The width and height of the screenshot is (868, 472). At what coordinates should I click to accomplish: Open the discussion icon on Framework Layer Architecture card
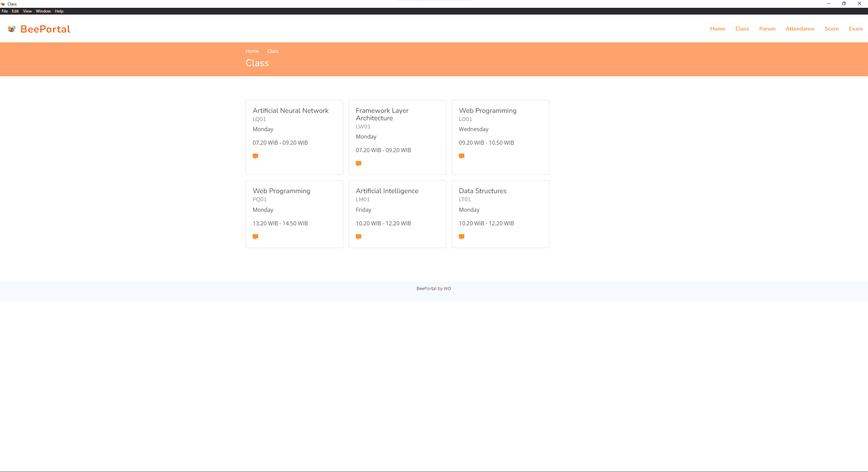359,163
